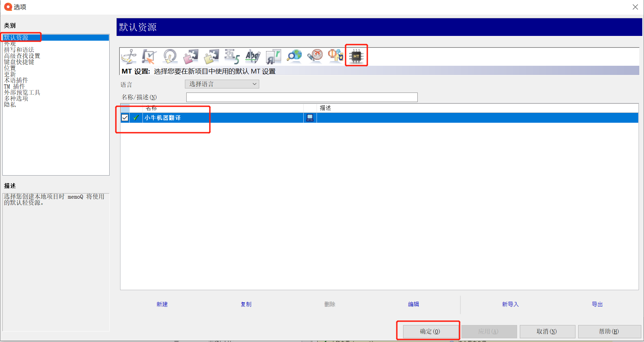Viewport: 644px width, 342px height.
Task: Select 键盘快捷键 category
Action: [x=19, y=62]
